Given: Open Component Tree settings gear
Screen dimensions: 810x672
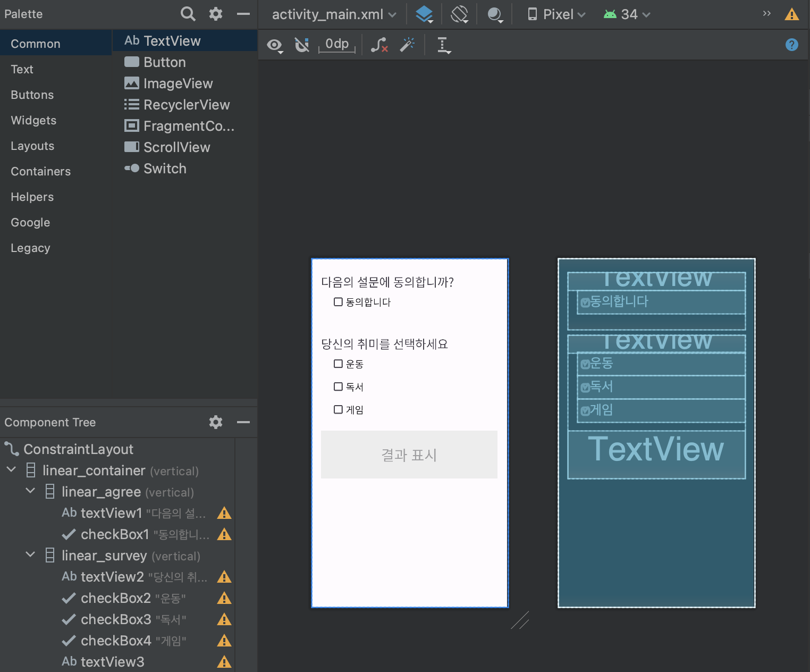Looking at the screenshot, I should pos(215,422).
